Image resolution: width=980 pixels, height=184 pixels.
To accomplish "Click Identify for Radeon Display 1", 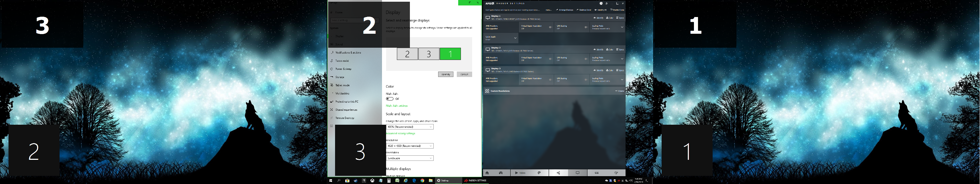I will [x=599, y=18].
